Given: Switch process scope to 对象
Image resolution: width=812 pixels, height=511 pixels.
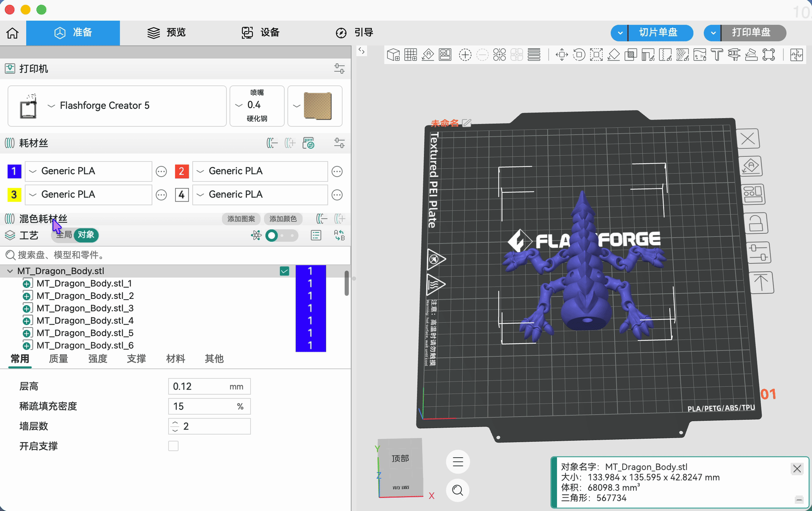Looking at the screenshot, I should [86, 235].
